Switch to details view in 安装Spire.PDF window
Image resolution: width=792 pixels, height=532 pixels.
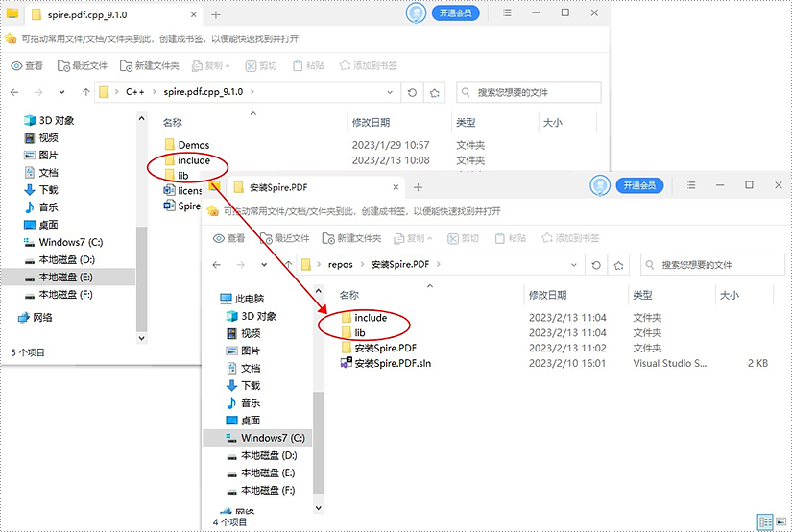[x=766, y=520]
